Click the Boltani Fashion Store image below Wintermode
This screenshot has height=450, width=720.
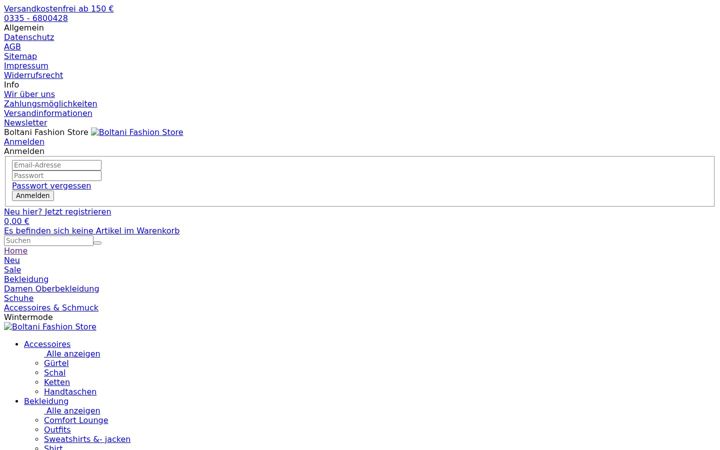coord(50,327)
